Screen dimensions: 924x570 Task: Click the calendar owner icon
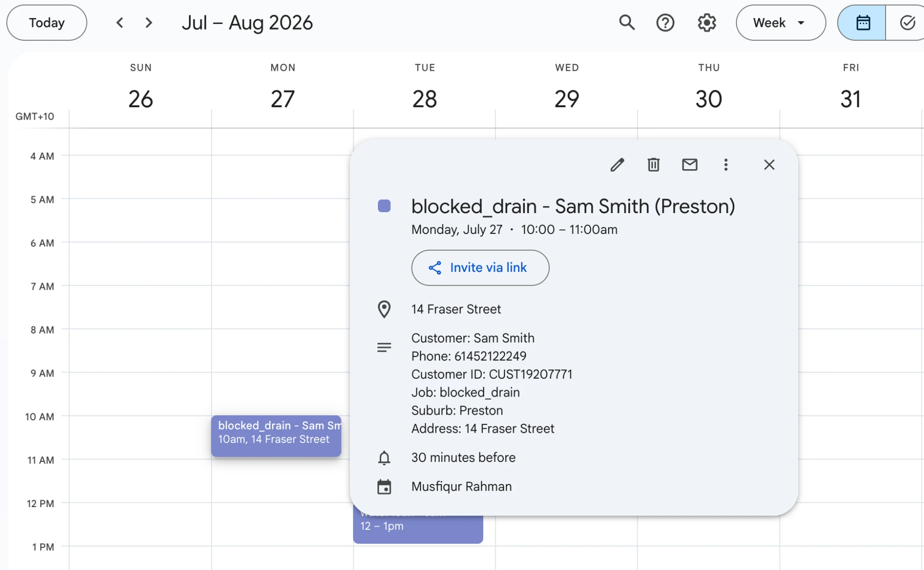[384, 487]
